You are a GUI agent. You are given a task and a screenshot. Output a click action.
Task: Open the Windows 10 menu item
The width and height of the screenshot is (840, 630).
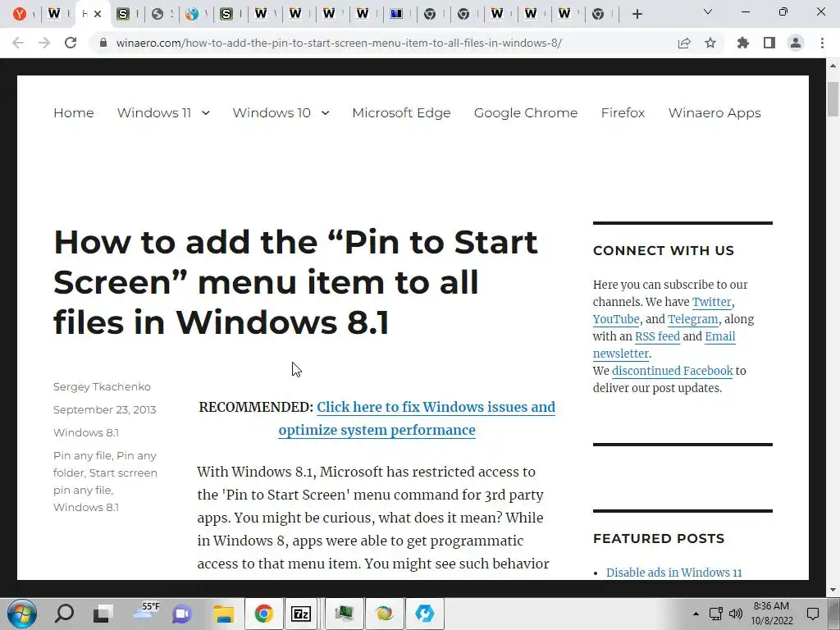click(x=272, y=113)
